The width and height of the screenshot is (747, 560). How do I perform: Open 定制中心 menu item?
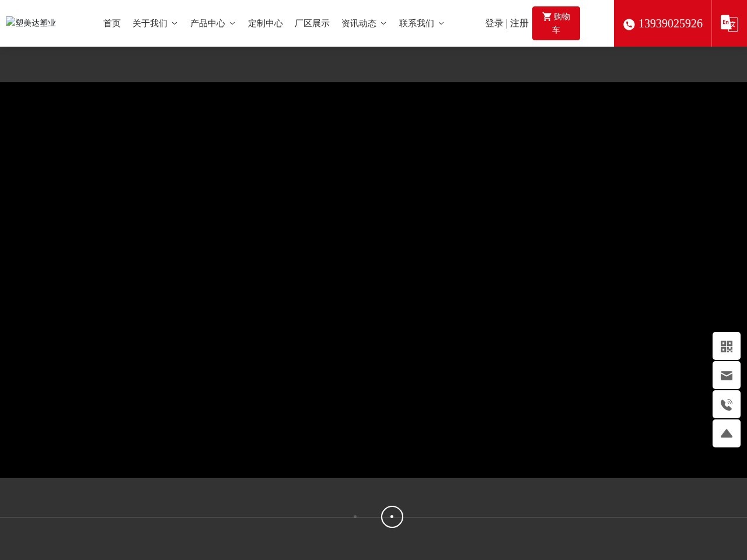266,23
